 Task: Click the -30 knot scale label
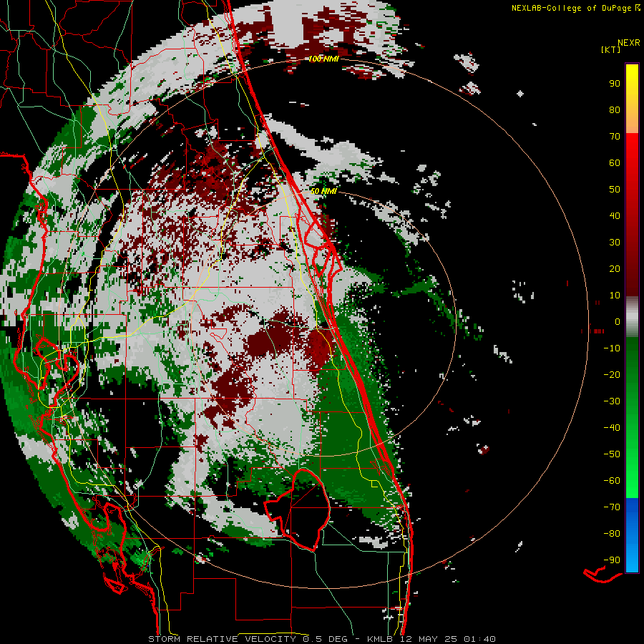612,401
